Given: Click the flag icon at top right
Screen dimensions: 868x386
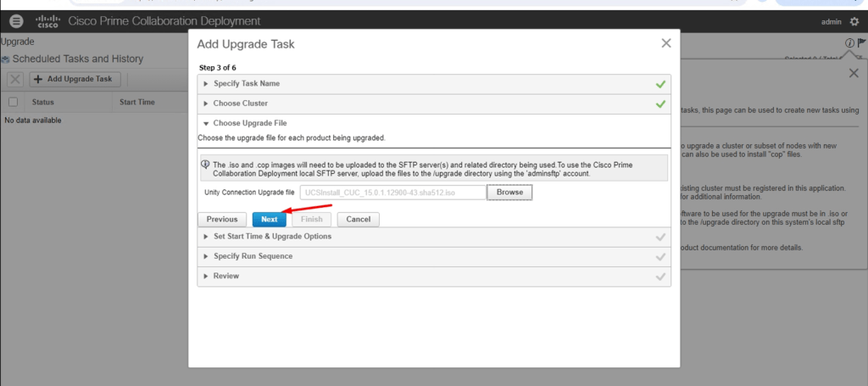Looking at the screenshot, I should (862, 42).
